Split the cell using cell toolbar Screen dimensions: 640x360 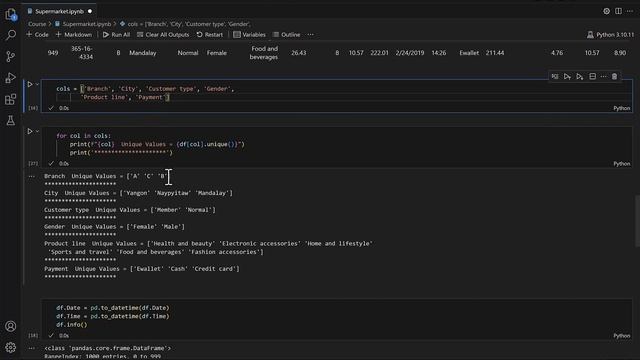pyautogui.click(x=592, y=76)
